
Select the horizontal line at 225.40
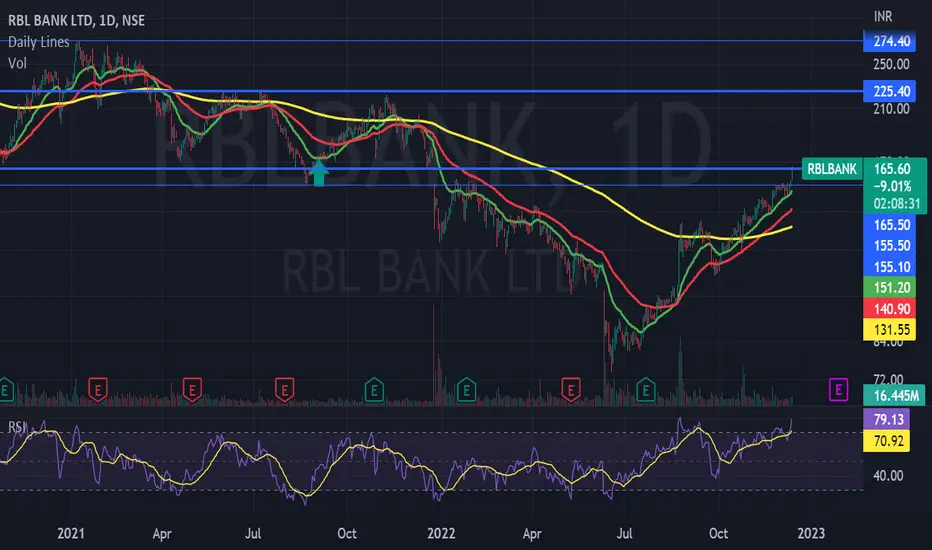click(431, 91)
